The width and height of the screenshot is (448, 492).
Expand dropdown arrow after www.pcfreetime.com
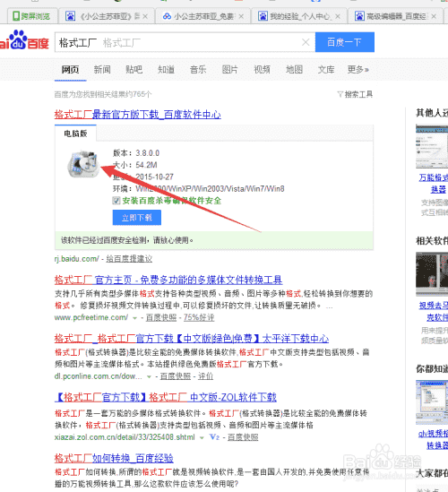point(135,318)
